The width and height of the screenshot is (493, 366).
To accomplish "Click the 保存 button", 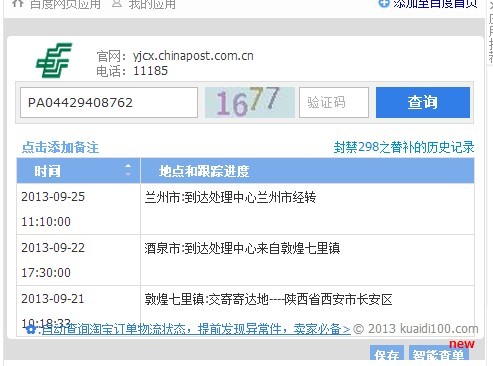I will 387,353.
